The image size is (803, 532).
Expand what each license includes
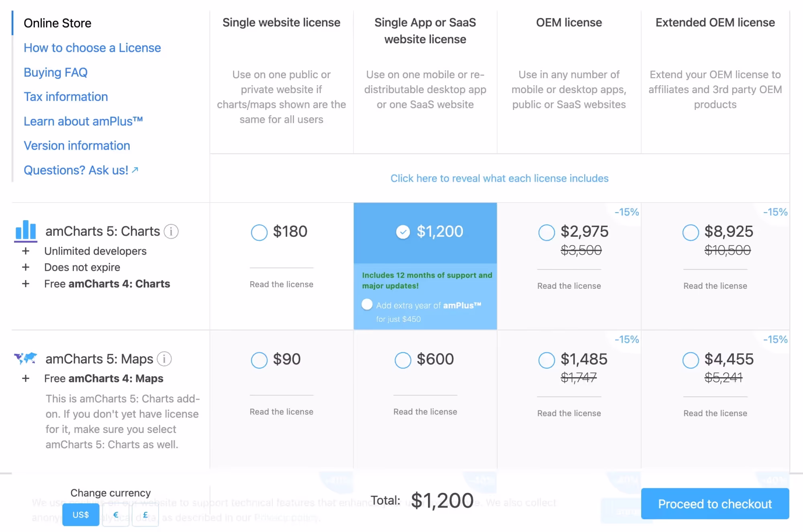499,178
